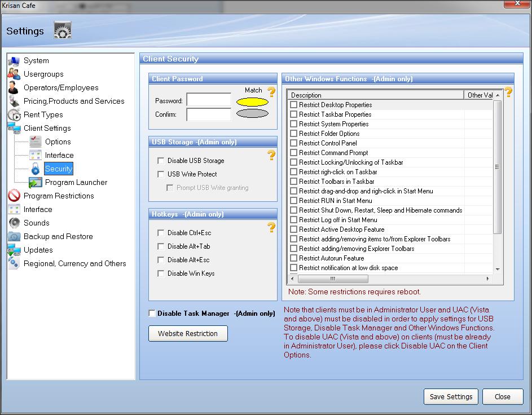Click the Rent Types clock icon

coord(14,114)
